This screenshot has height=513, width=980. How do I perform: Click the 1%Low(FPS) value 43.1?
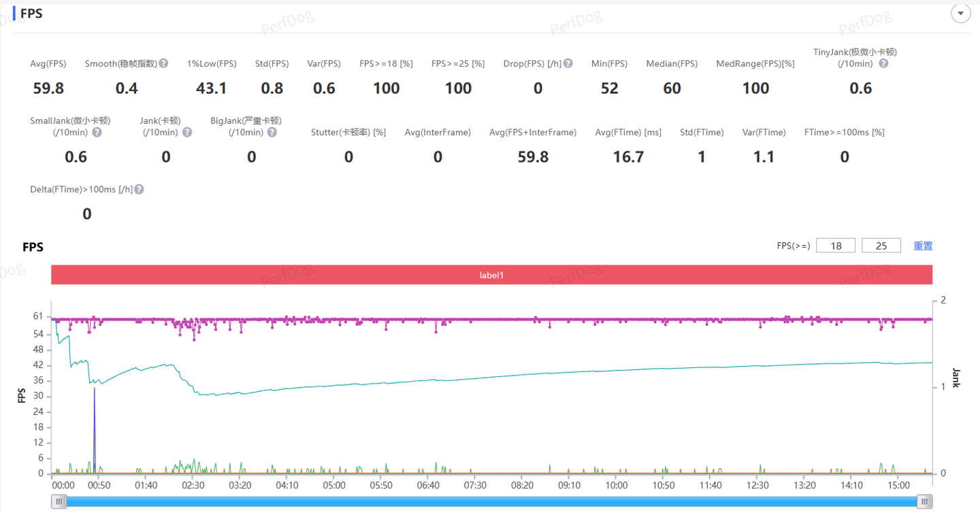pyautogui.click(x=212, y=88)
